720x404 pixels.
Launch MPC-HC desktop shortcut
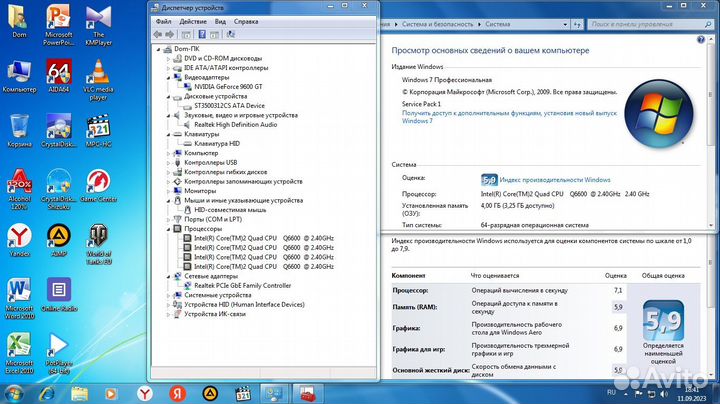click(x=98, y=131)
